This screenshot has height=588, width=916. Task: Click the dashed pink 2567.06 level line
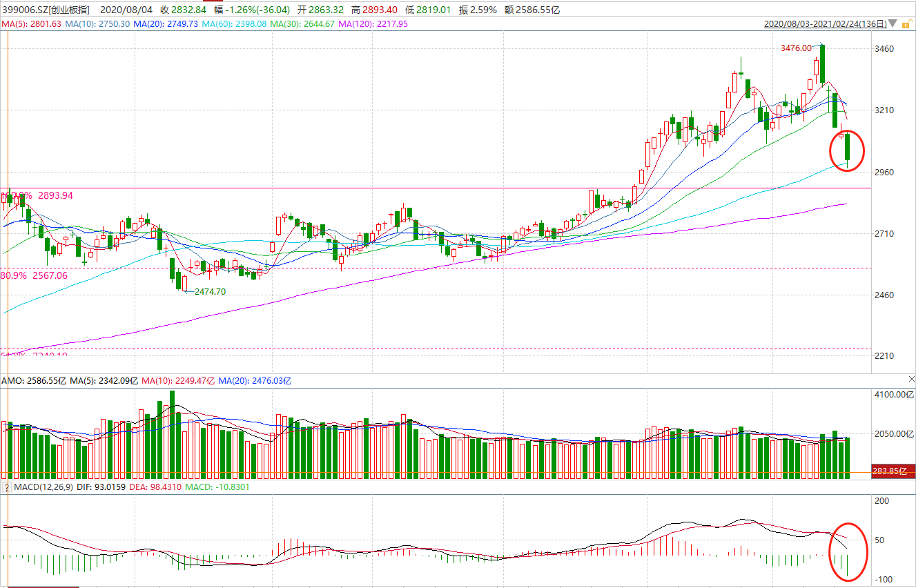435,268
